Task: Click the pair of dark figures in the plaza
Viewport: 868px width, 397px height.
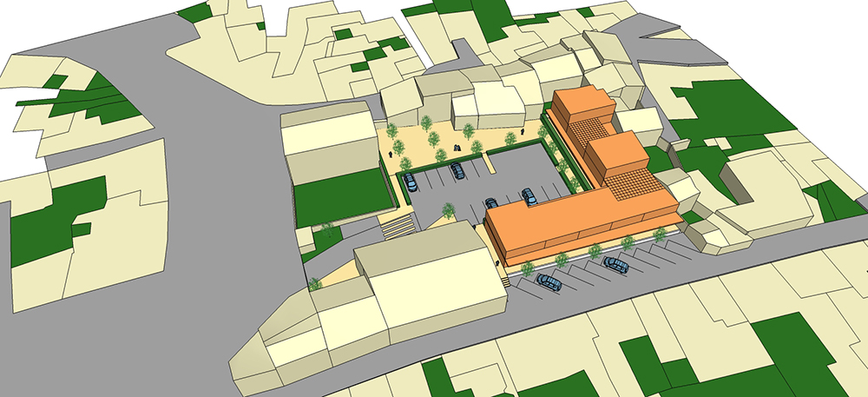Action: coord(457,148)
